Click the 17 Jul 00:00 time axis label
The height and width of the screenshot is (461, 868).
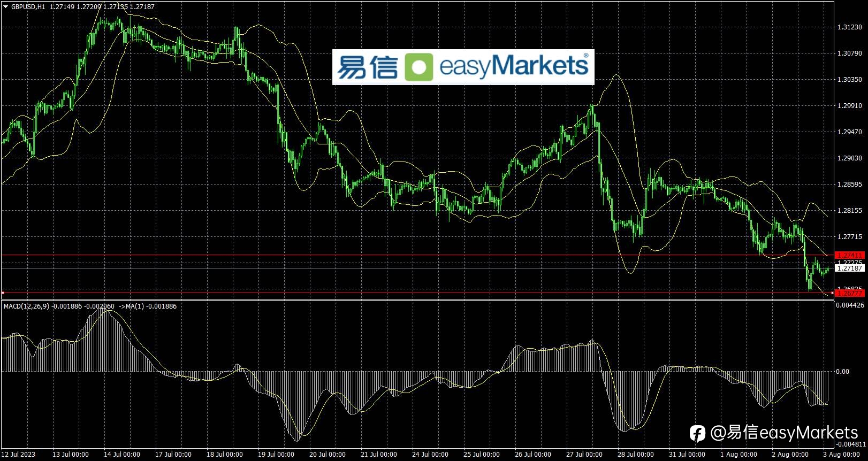point(173,455)
